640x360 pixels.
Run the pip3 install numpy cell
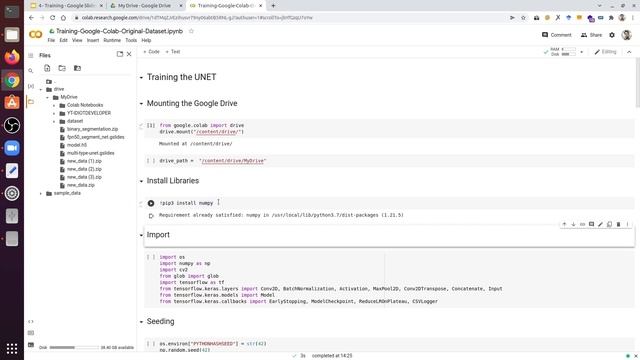pyautogui.click(x=151, y=203)
